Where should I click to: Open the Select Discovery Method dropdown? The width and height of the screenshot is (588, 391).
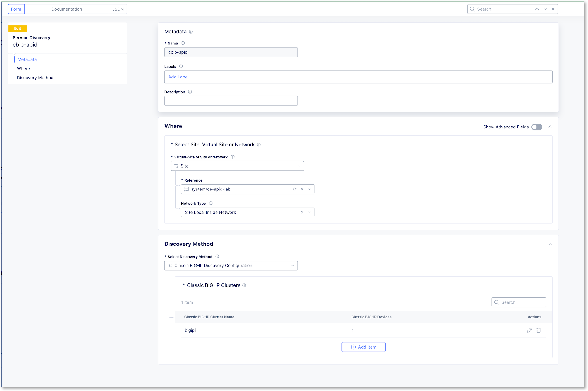pyautogui.click(x=231, y=266)
